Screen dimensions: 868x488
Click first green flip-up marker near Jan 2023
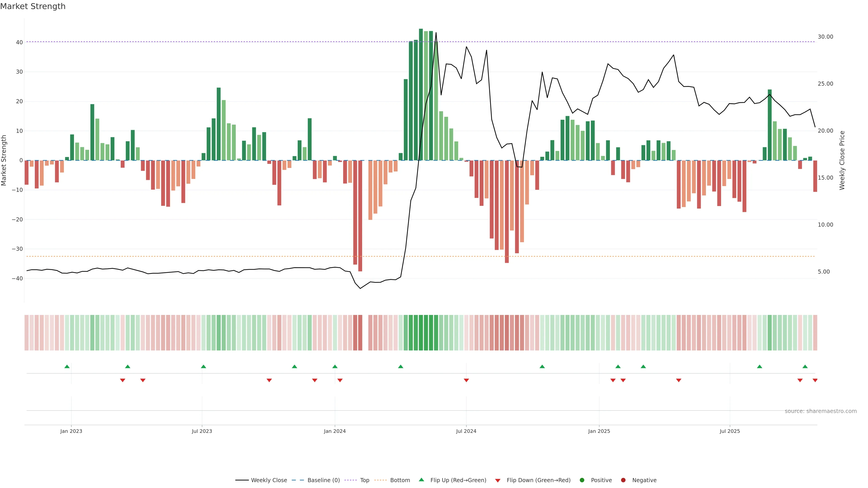coord(67,366)
